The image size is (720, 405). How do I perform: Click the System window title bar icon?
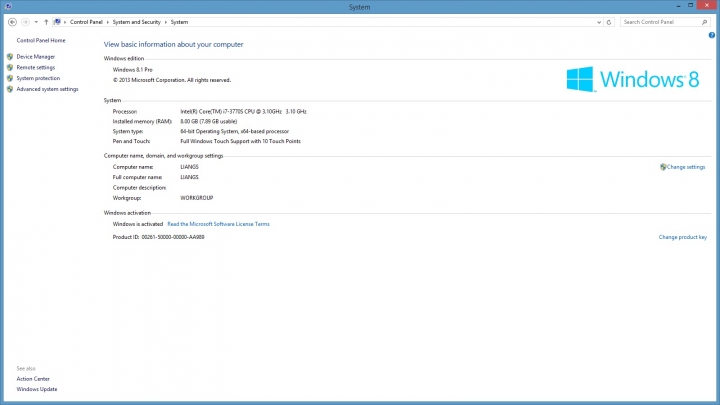click(x=8, y=6)
